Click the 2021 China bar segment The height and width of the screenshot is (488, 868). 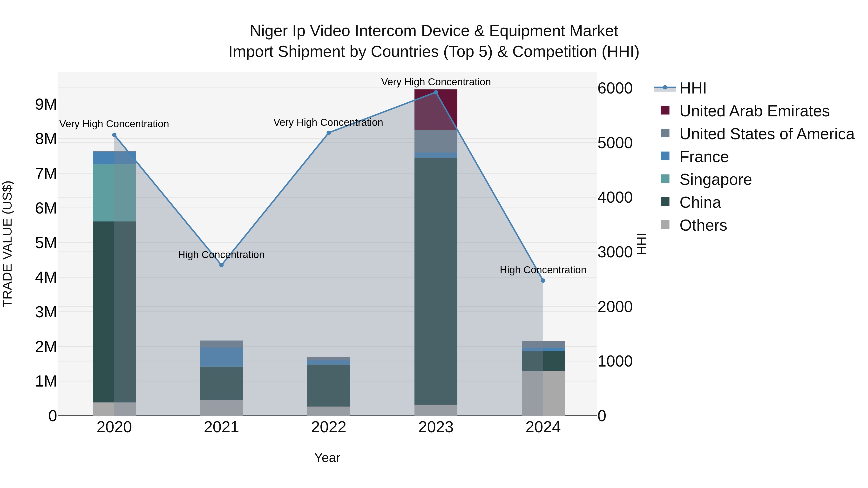point(221,383)
